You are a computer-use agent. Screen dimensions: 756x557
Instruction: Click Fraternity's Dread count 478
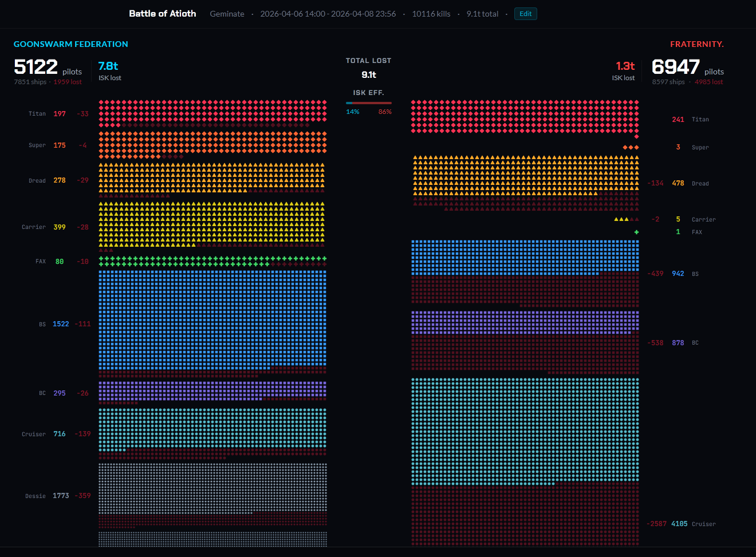pos(678,183)
